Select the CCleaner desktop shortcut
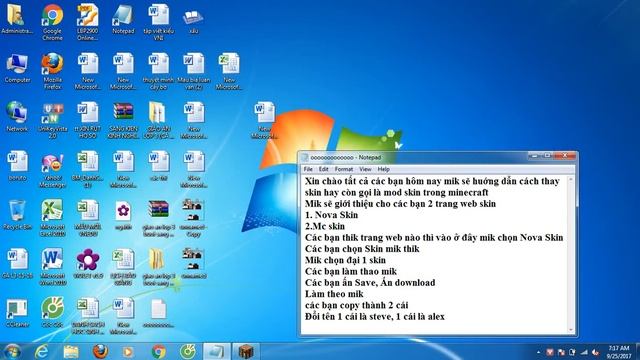 pos(17,313)
